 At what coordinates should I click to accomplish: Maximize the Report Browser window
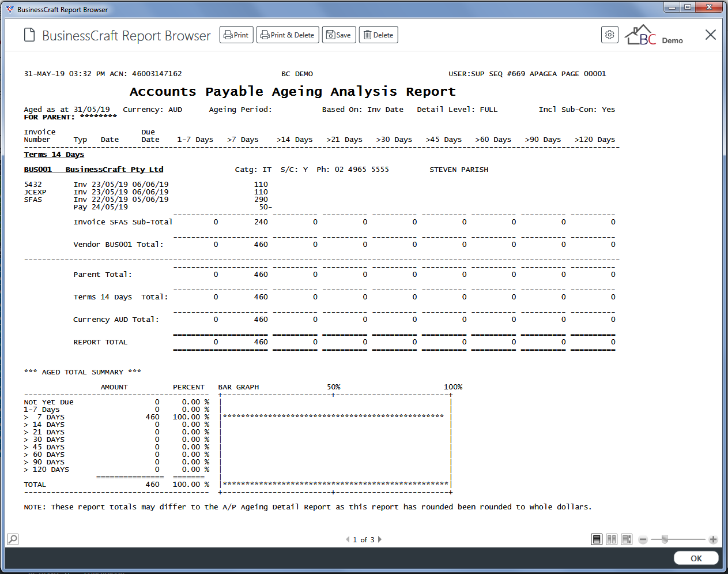687,7
